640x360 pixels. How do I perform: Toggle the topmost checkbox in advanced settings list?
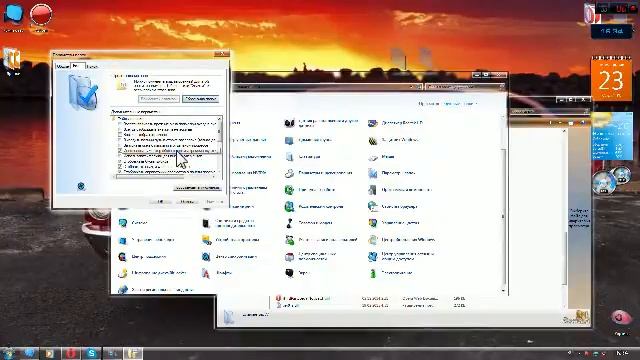[x=120, y=124]
